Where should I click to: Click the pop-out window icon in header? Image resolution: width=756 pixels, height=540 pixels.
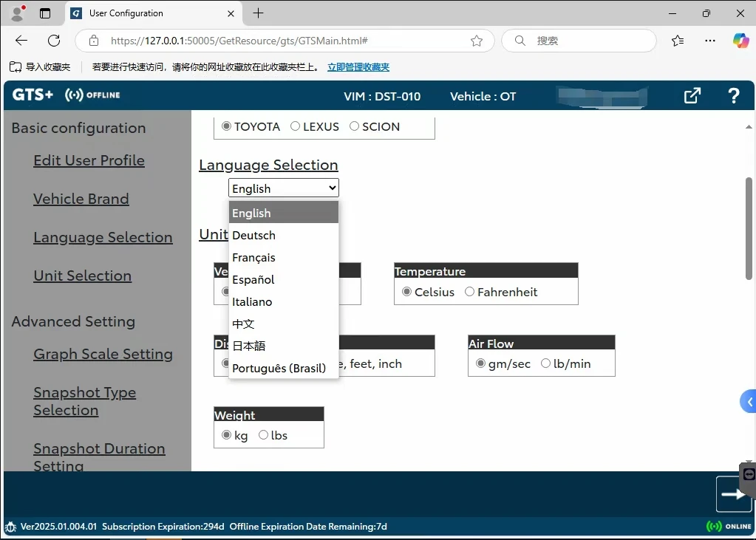pyautogui.click(x=692, y=96)
